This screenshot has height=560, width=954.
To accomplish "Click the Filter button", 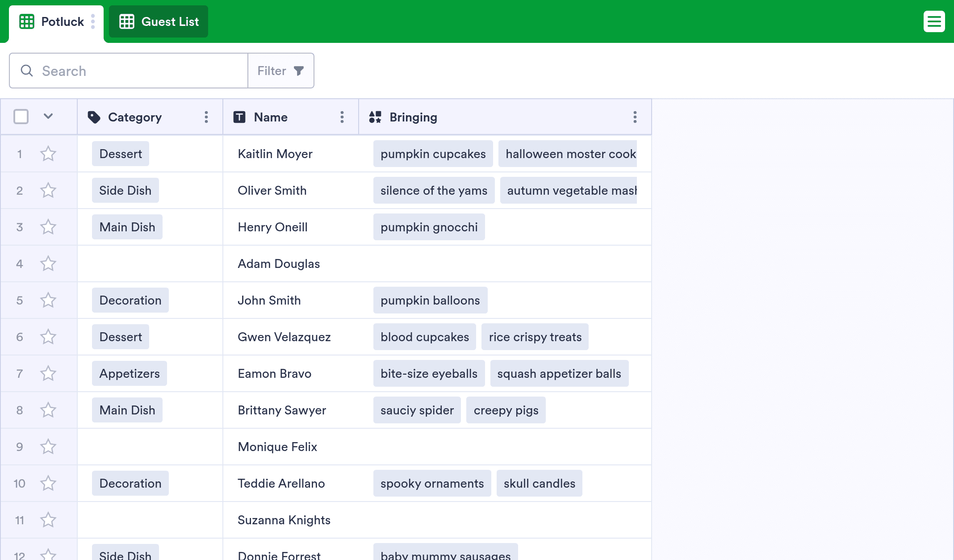I will point(281,71).
